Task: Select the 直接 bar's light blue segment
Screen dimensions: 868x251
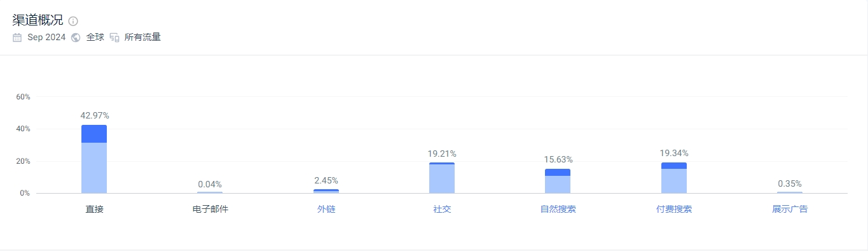Action: click(x=94, y=168)
